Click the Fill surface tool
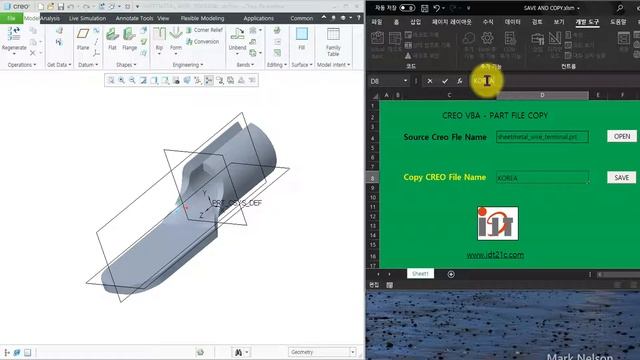Image resolution: width=640 pixels, height=360 pixels. click(x=302, y=39)
